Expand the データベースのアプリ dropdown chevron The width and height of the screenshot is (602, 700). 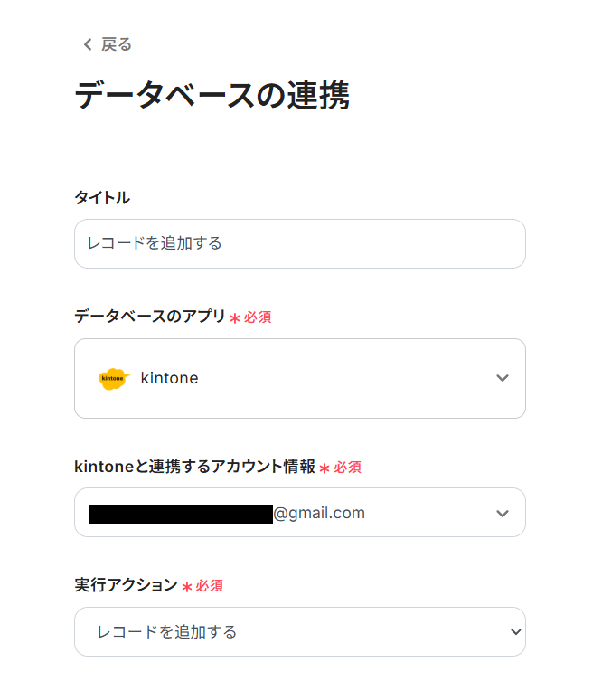click(503, 378)
